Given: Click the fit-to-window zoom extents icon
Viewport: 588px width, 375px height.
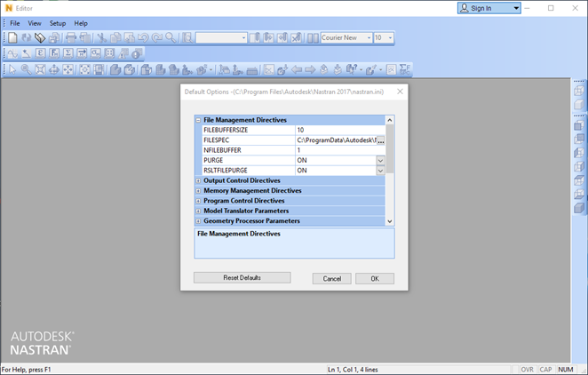Looking at the screenshot, I should click(x=40, y=69).
